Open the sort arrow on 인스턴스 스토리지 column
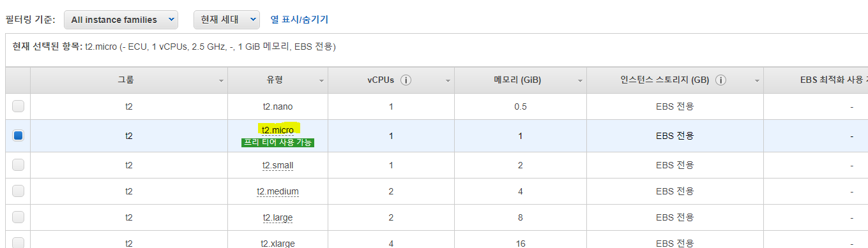The image size is (868, 248). pos(757,81)
